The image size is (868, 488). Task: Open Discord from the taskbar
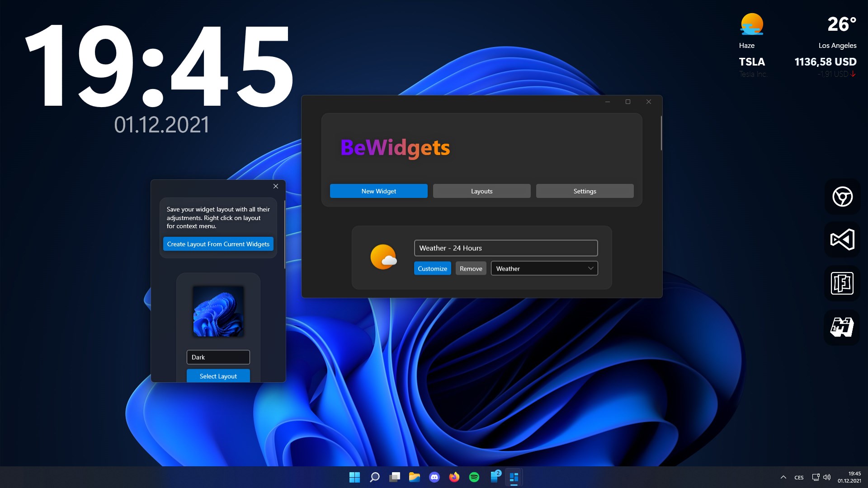point(434,477)
